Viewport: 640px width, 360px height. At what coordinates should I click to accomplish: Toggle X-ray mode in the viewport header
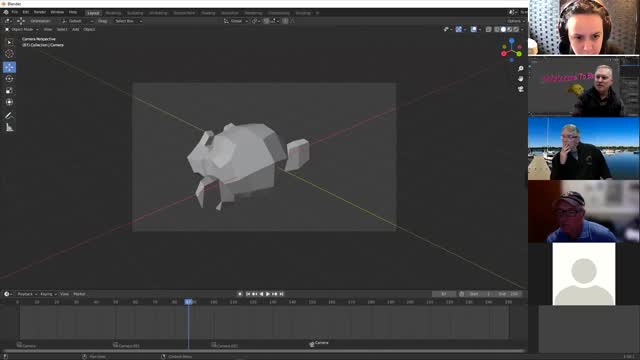point(489,29)
